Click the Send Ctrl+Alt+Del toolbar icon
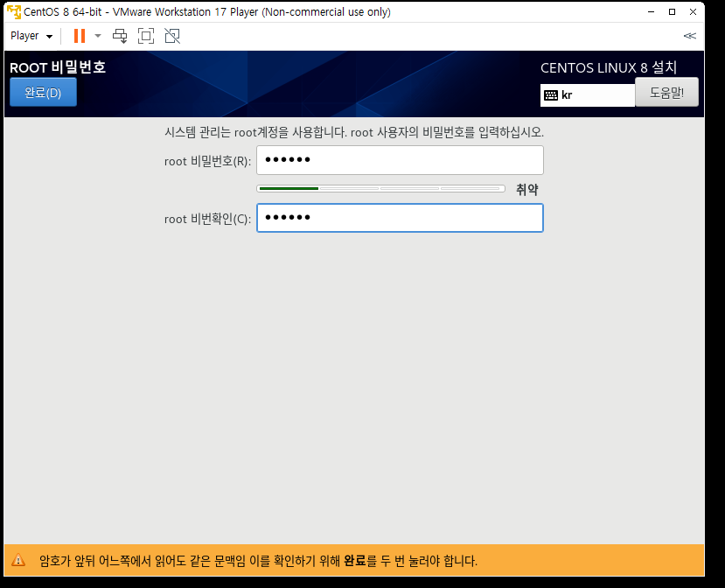Viewport: 725px width, 588px height. 120,36
